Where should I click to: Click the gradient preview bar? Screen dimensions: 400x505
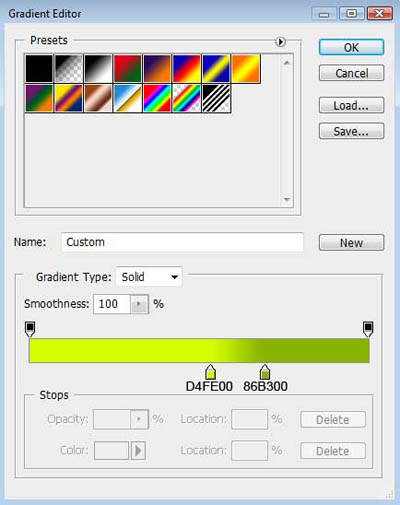click(x=199, y=351)
